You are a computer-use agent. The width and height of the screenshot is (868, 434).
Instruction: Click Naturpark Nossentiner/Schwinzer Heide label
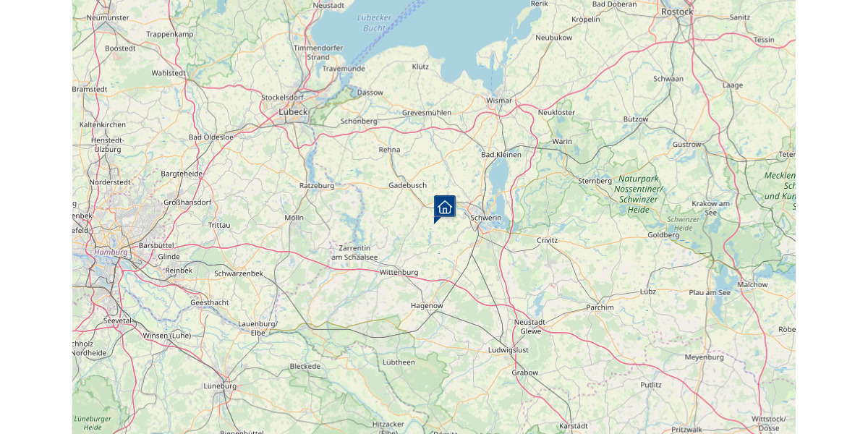[639, 194]
